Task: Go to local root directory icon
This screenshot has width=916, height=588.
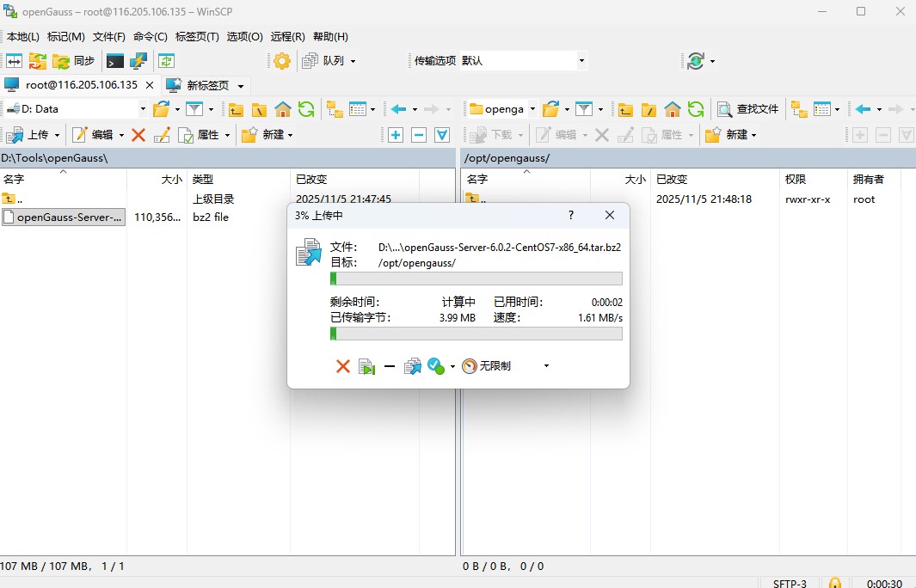Action: tap(260, 109)
